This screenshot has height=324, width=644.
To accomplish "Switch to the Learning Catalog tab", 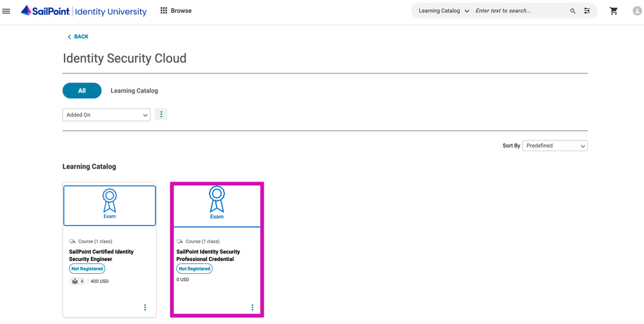I will click(x=134, y=91).
